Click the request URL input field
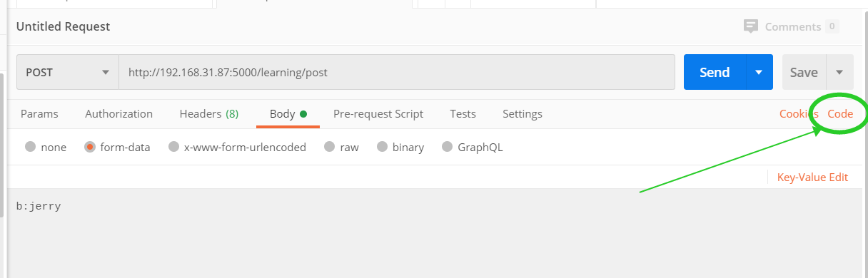Image resolution: width=868 pixels, height=278 pixels. pyautogui.click(x=397, y=72)
